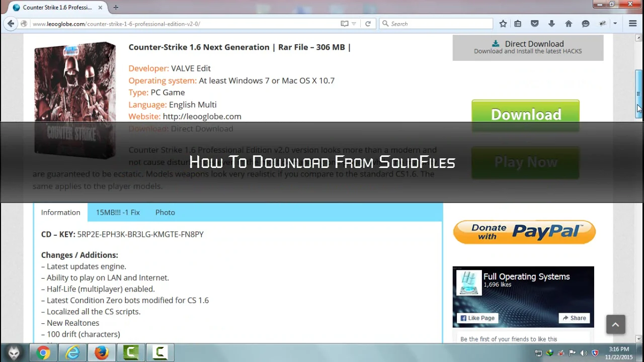Click '– 100 drift (characters)' line

(x=80, y=334)
